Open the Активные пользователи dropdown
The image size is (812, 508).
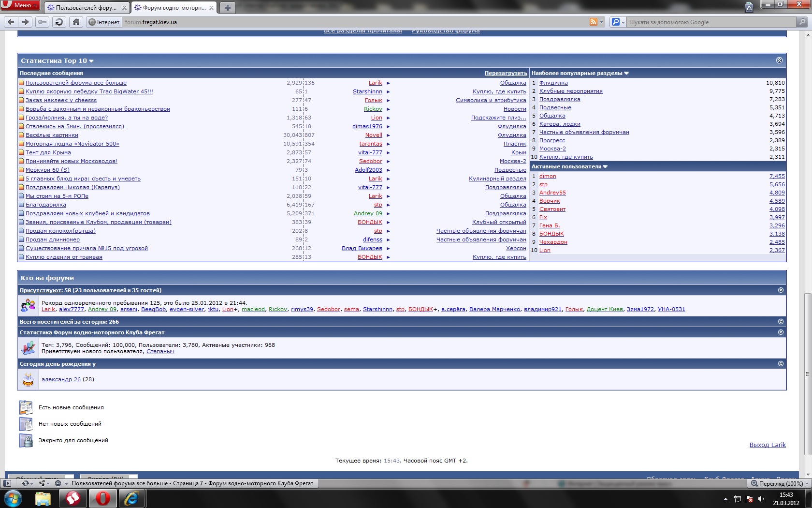605,167
